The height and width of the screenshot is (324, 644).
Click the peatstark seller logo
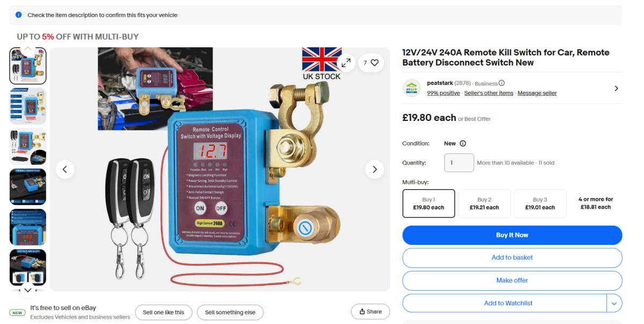click(x=412, y=88)
